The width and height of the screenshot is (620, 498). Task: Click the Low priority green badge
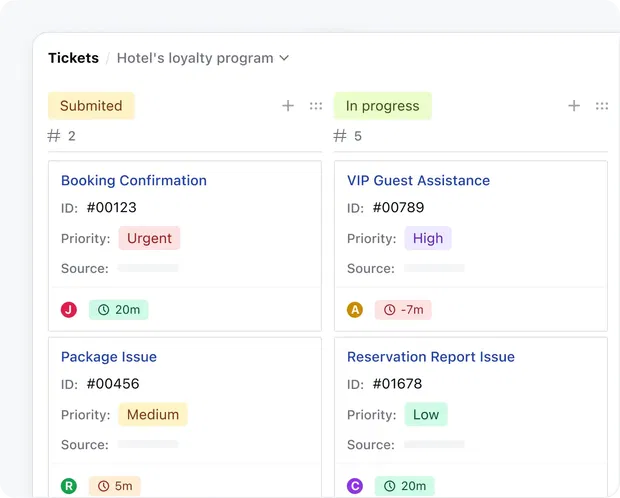(x=426, y=414)
